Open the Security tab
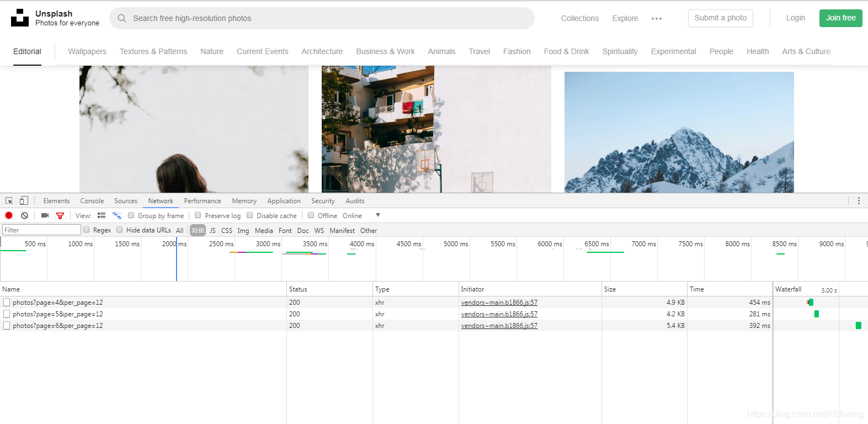The height and width of the screenshot is (424, 868). tap(323, 201)
